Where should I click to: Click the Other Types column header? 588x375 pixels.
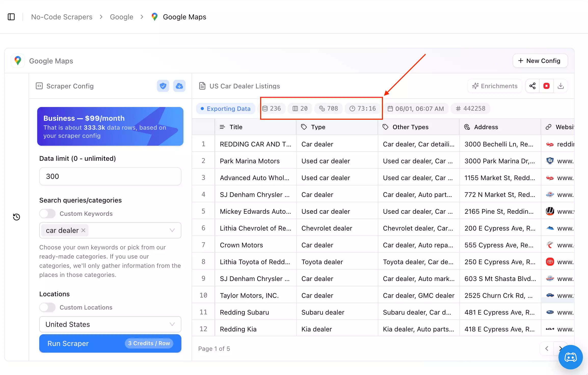pyautogui.click(x=419, y=127)
